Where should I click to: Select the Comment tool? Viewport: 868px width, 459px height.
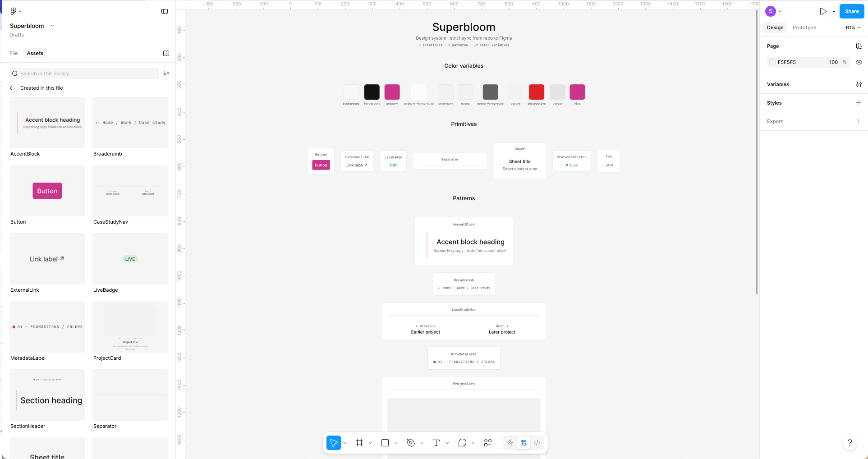pyautogui.click(x=462, y=443)
